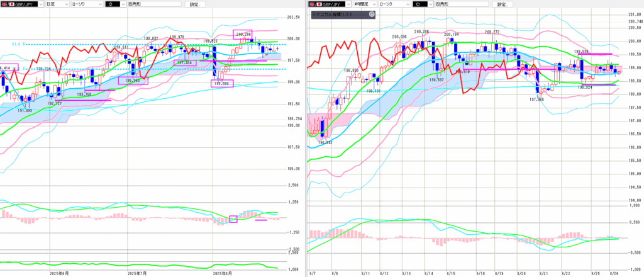Click the 8/14 date label on 4-hour chart
Viewport: 644px width, 277px height.
(428, 273)
